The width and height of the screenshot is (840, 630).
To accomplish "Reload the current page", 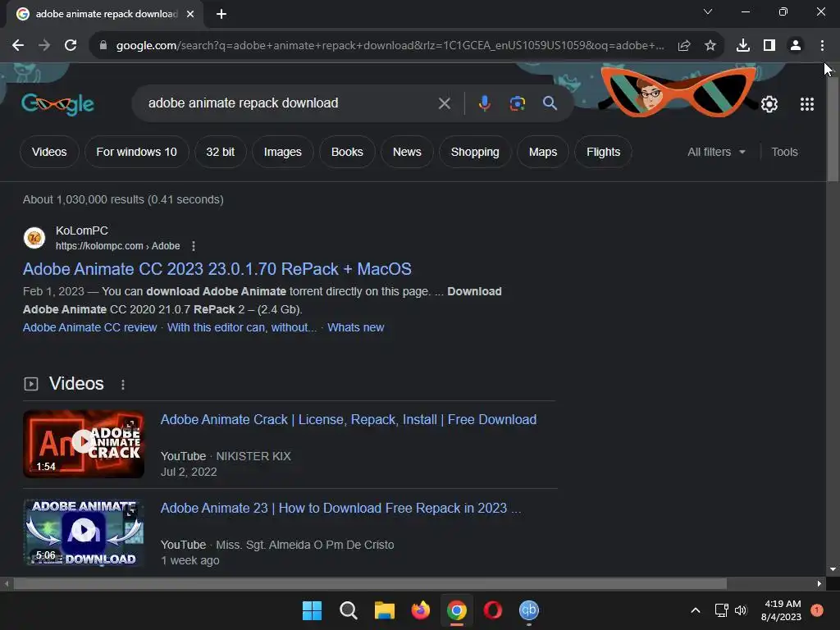I will (71, 46).
